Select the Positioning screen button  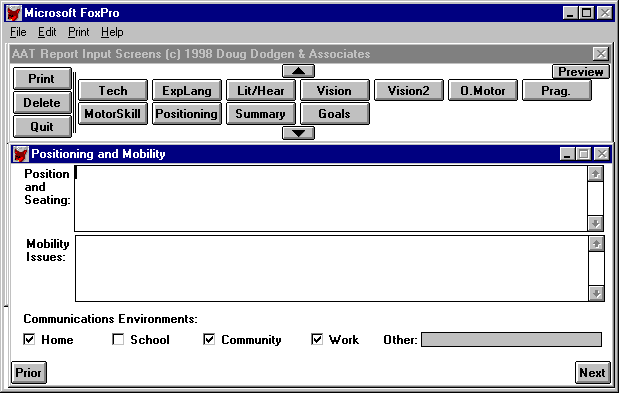[x=187, y=114]
